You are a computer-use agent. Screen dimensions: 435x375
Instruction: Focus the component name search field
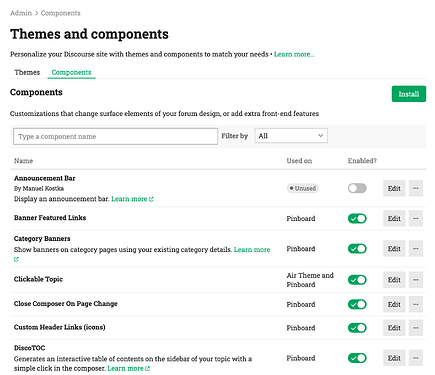[x=115, y=136]
